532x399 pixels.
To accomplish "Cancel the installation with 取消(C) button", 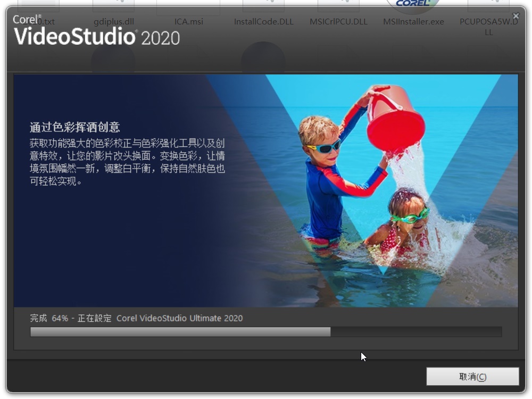I will (472, 376).
